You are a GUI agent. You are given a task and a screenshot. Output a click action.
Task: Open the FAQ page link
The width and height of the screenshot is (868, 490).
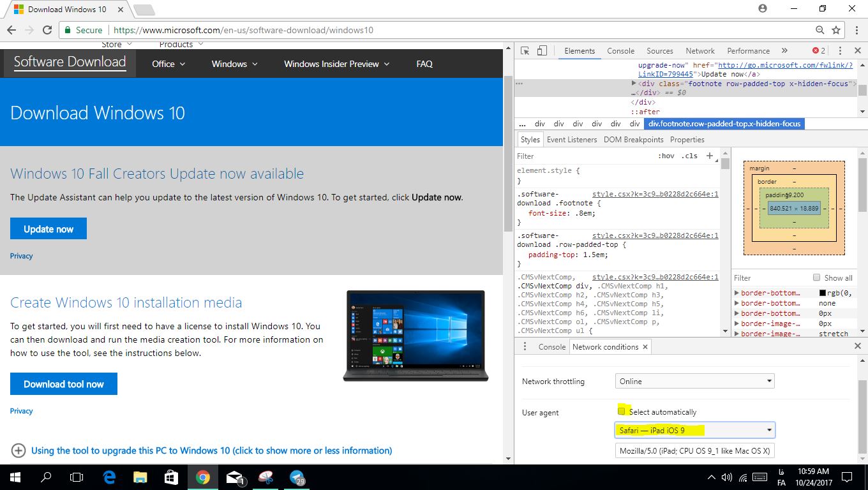click(424, 64)
